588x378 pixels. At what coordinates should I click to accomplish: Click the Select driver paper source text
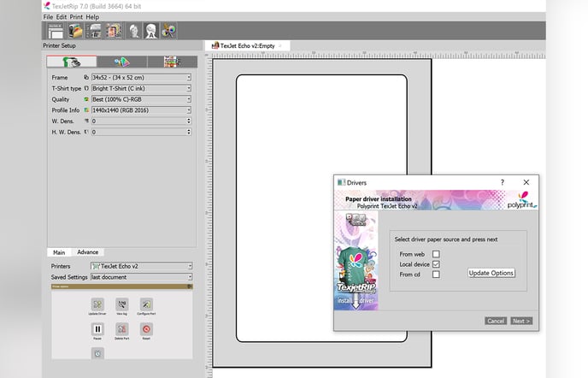coord(446,239)
